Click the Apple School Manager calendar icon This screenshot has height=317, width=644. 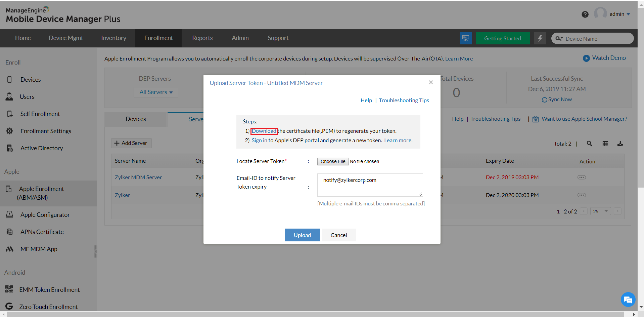tap(536, 119)
